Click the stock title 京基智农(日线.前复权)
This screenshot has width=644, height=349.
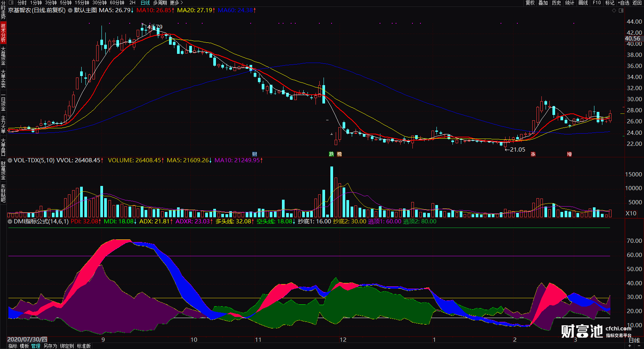(37, 10)
